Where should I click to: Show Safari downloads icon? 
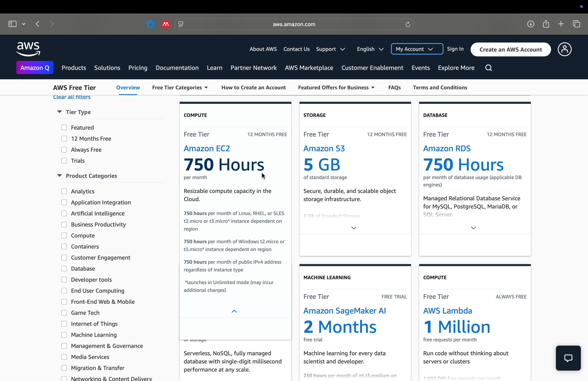coord(531,24)
